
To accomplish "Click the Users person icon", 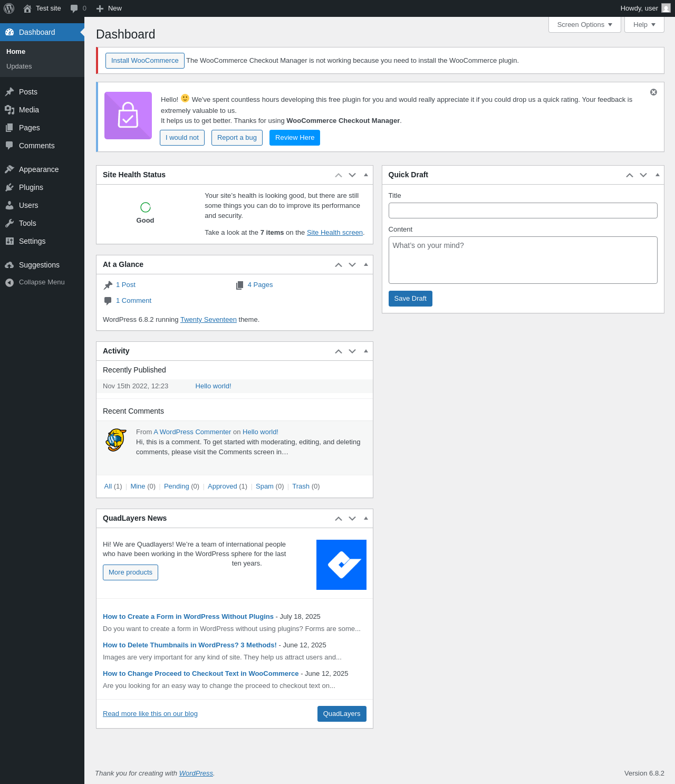I will point(9,205).
